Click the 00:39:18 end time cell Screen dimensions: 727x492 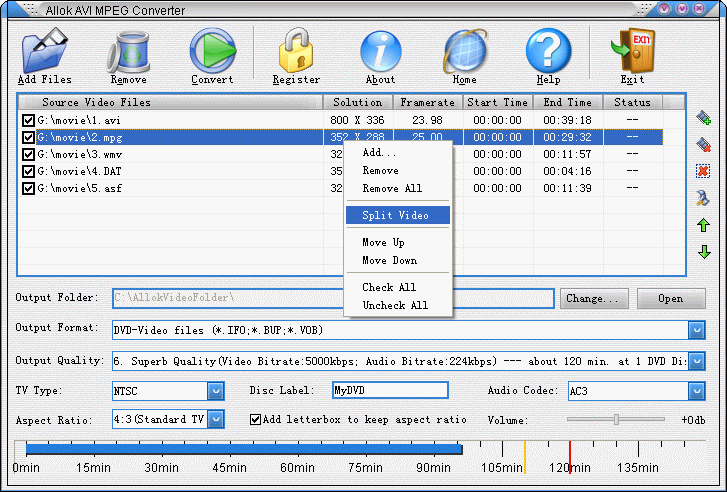[568, 121]
